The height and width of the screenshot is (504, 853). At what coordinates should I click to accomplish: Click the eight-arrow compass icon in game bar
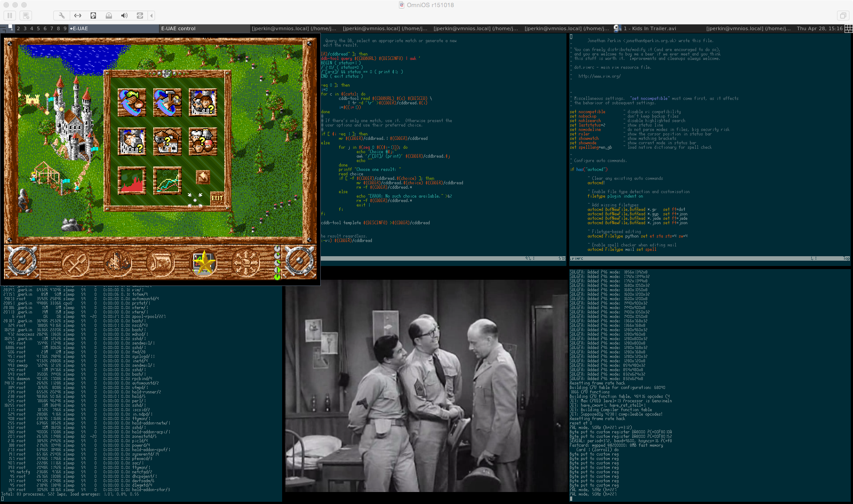[247, 262]
